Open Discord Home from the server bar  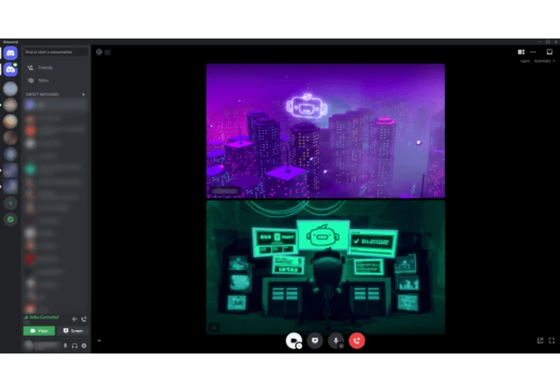(x=10, y=53)
